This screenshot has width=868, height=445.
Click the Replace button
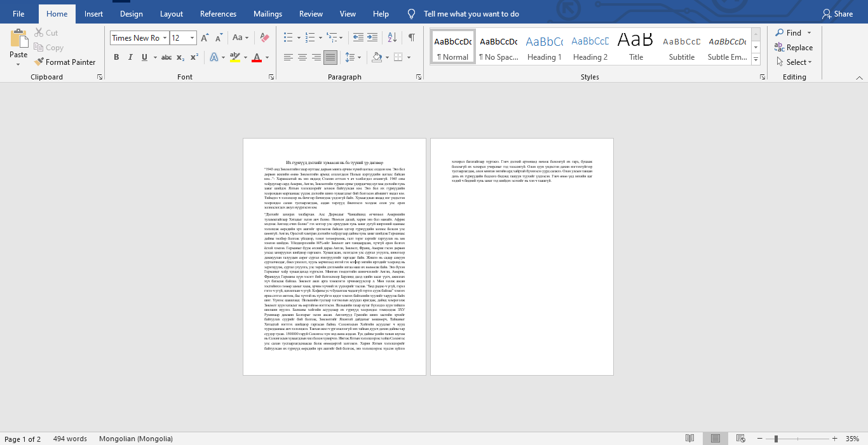[x=794, y=48]
